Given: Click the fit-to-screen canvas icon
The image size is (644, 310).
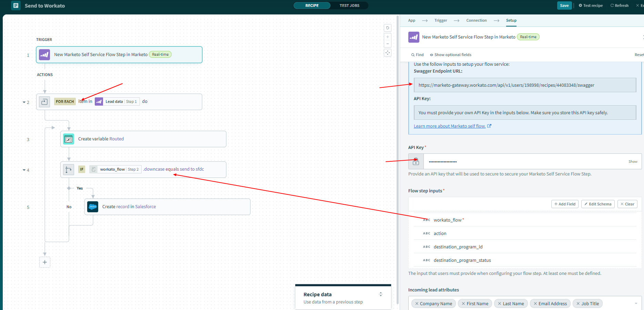Looking at the screenshot, I should click(388, 53).
